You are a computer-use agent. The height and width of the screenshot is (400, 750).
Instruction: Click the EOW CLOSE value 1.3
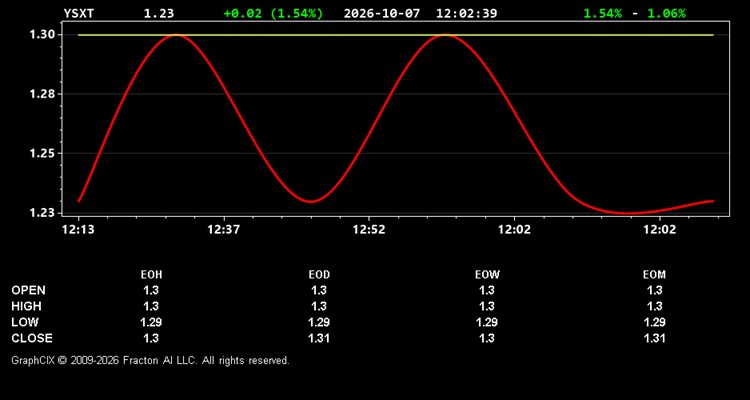[487, 338]
